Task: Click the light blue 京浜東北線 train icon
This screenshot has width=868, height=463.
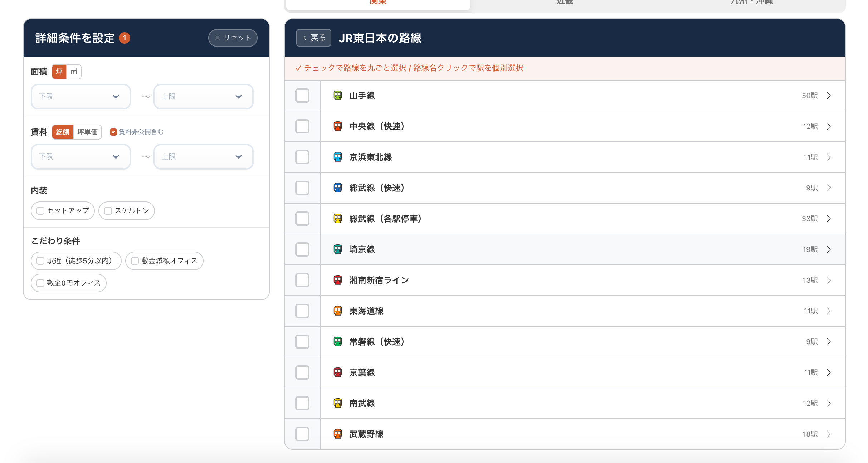Action: pos(337,157)
